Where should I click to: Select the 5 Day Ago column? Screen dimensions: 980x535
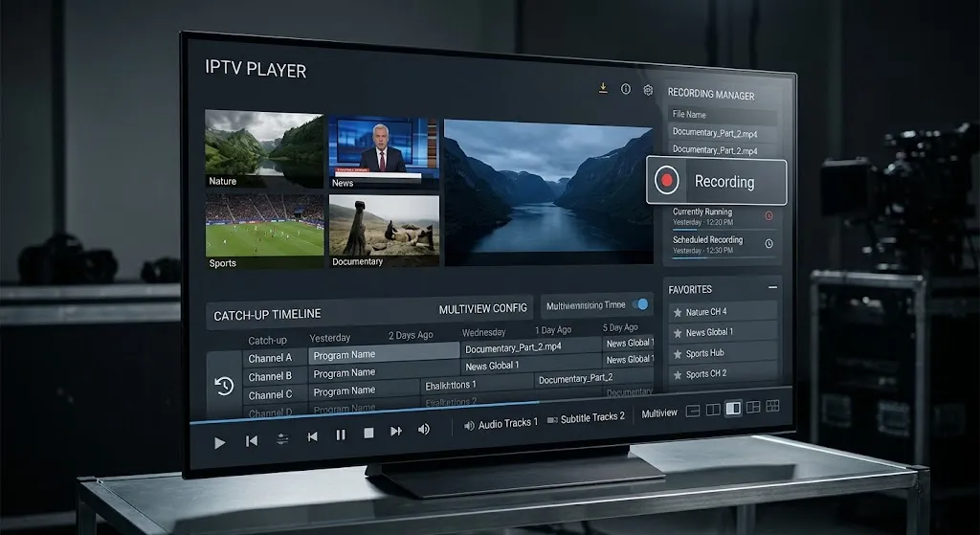[x=620, y=327]
